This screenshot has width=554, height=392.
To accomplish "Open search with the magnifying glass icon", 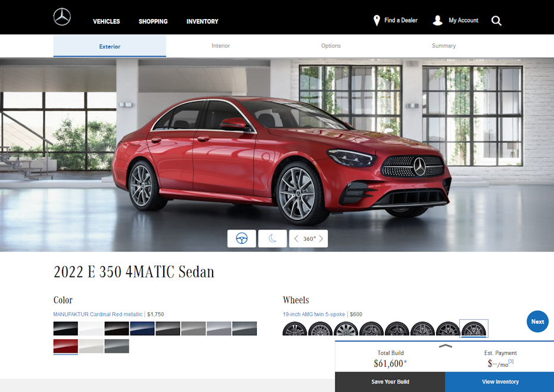I will click(496, 20).
